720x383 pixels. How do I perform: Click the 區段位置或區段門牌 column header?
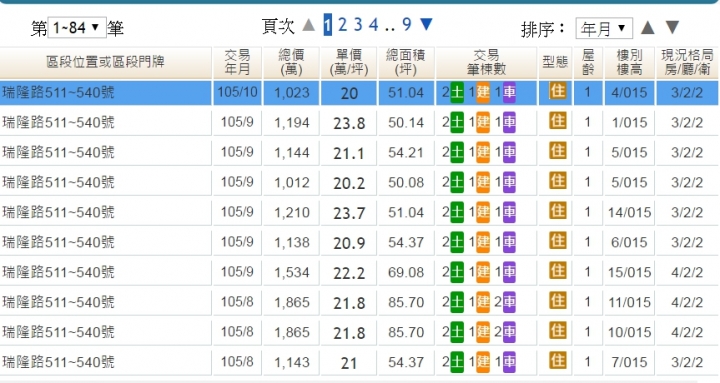click(x=106, y=62)
